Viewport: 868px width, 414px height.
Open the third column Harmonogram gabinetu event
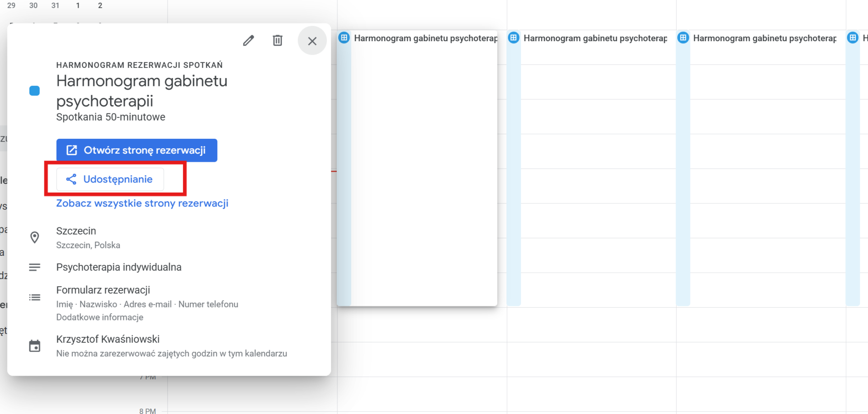761,168
